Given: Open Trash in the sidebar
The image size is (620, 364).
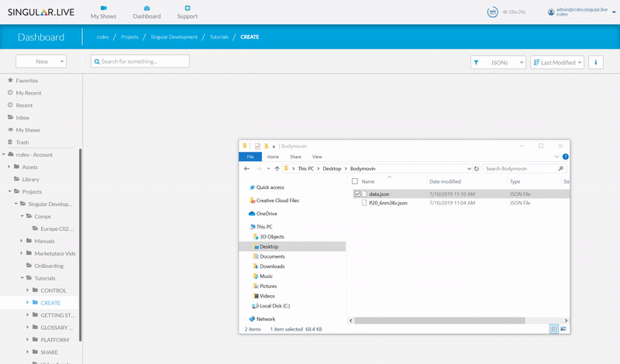Looking at the screenshot, I should pyautogui.click(x=22, y=143).
